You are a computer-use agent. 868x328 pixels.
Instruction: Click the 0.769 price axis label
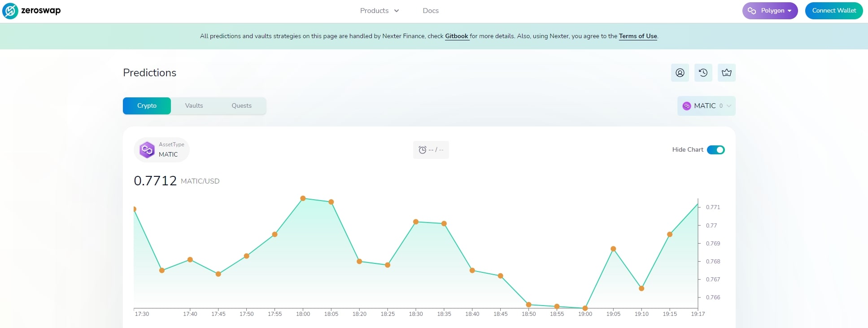click(713, 244)
